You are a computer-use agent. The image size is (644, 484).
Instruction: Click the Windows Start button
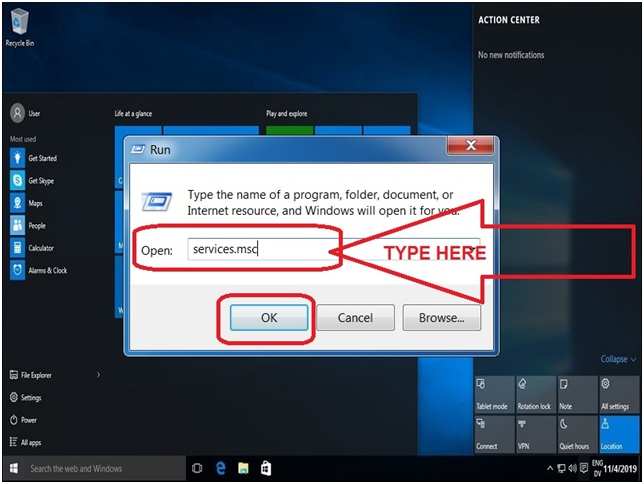click(x=14, y=468)
